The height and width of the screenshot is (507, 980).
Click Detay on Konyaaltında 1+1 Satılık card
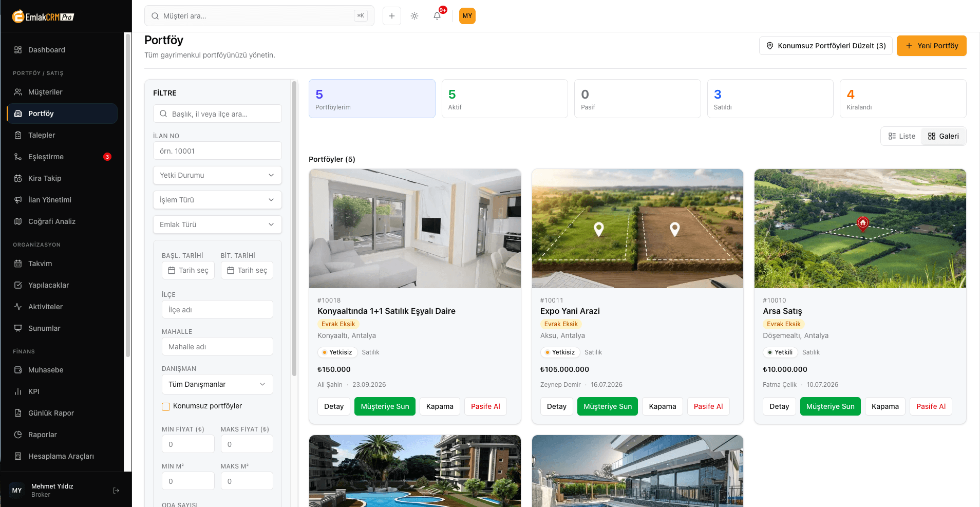click(x=334, y=406)
